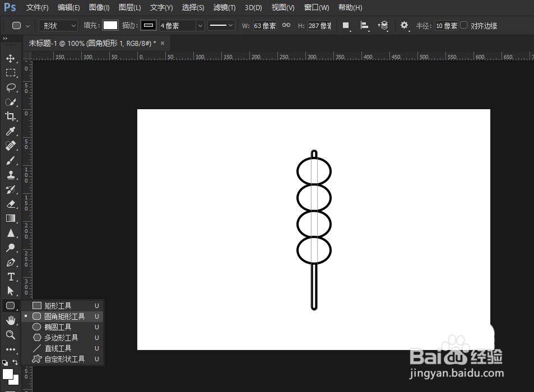Open the 编辑(E) menu
Viewport: 534px width, 392px height.
[68, 7]
